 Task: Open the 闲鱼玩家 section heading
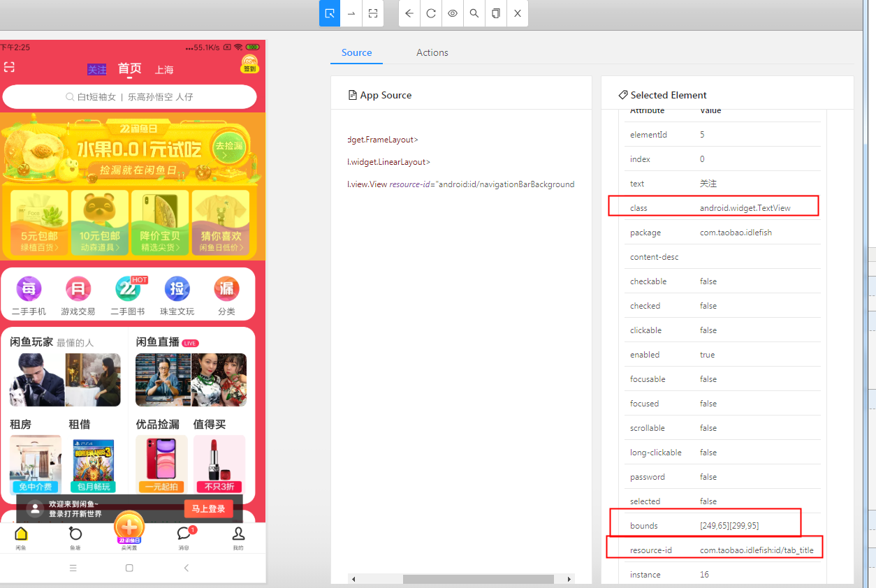click(x=31, y=341)
